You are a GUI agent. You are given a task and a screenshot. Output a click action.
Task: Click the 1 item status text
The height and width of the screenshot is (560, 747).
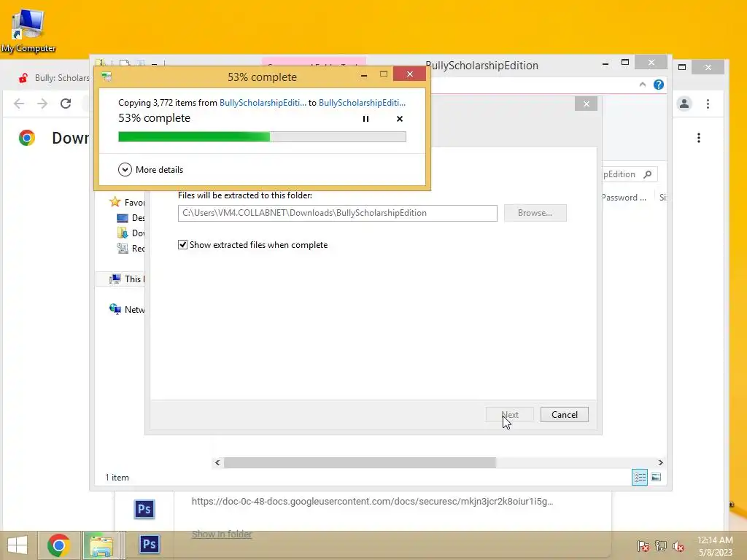point(117,477)
